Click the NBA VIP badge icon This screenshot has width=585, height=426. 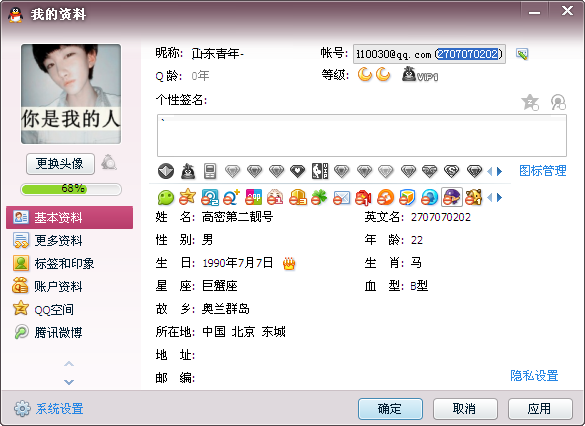click(320, 171)
